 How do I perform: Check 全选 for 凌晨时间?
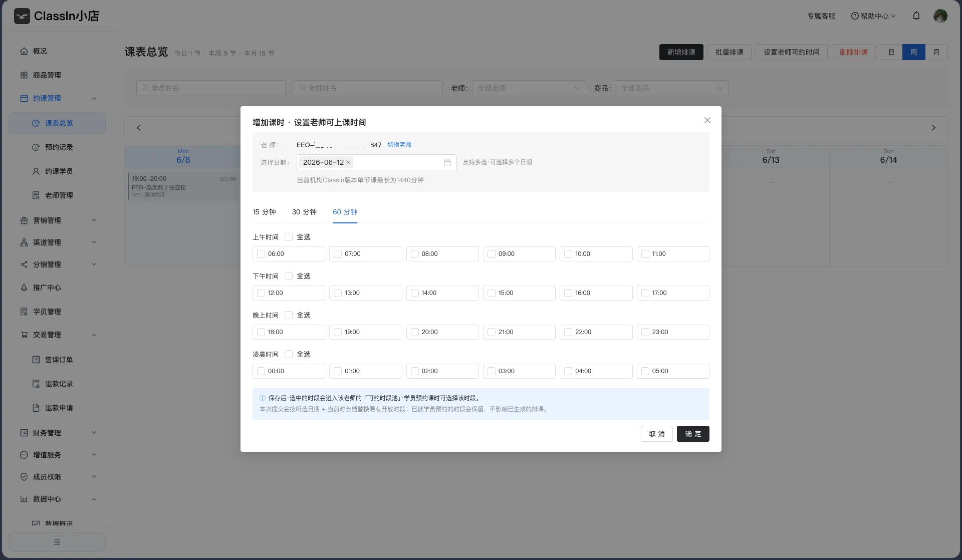pos(289,354)
